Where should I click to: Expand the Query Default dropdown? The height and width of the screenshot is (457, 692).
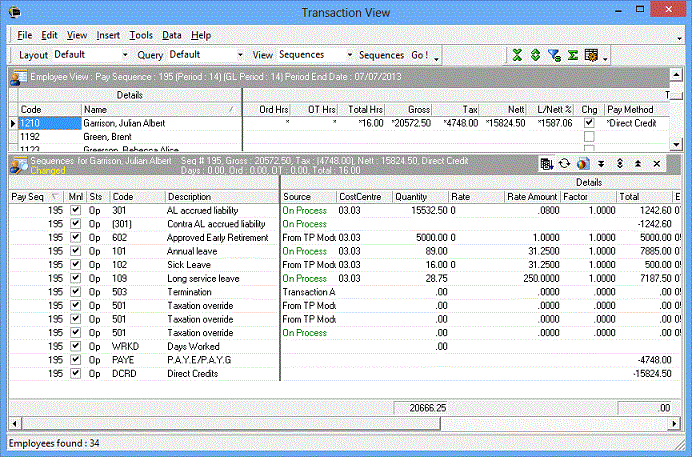[x=240, y=55]
